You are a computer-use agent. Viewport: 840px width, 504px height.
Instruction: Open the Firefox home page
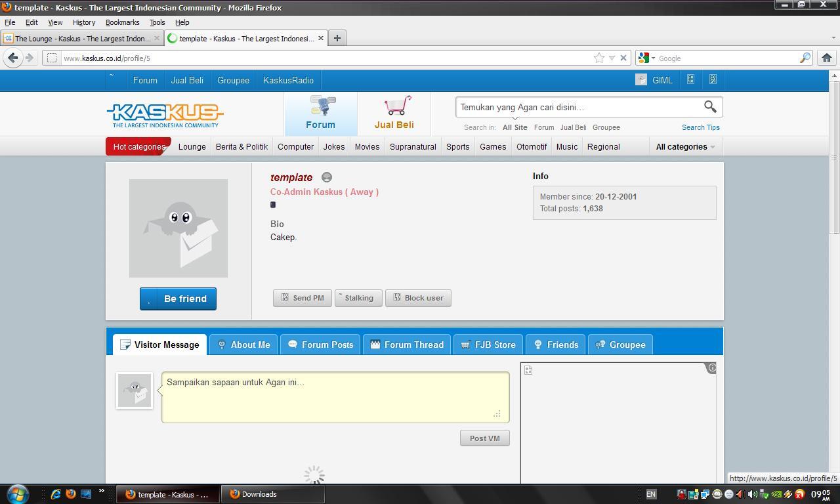click(827, 58)
